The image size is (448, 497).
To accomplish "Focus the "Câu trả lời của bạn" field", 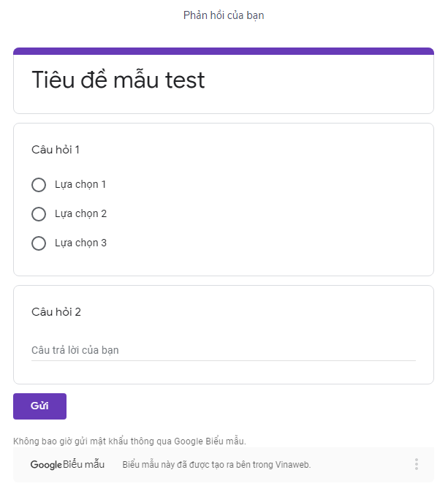I will 223,350.
